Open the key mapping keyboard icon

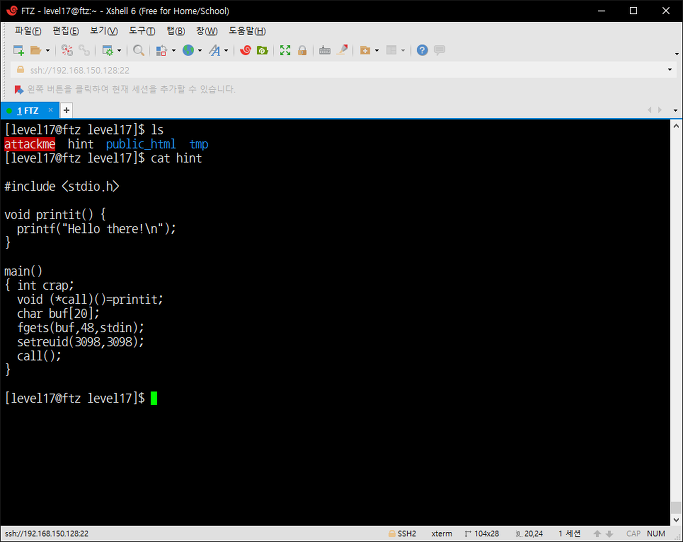click(325, 51)
